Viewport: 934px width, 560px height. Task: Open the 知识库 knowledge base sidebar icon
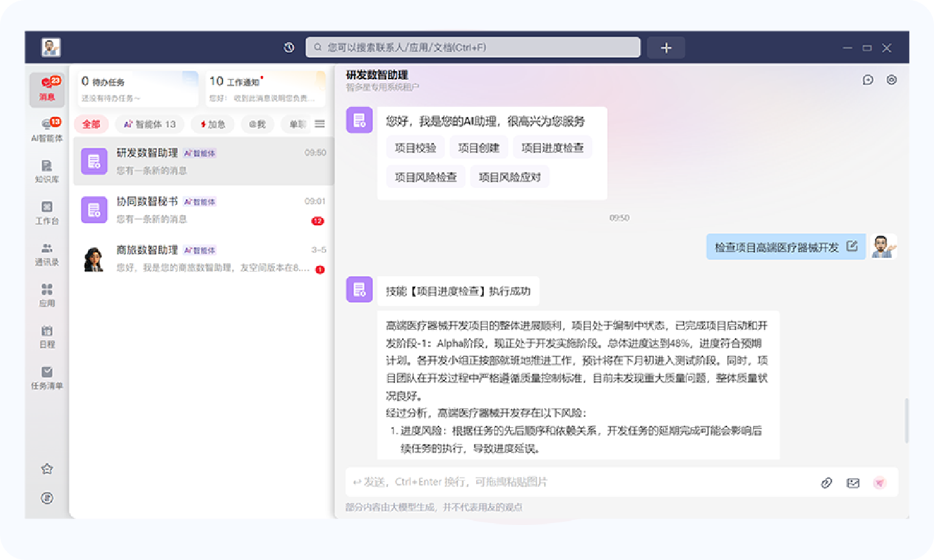point(47,171)
